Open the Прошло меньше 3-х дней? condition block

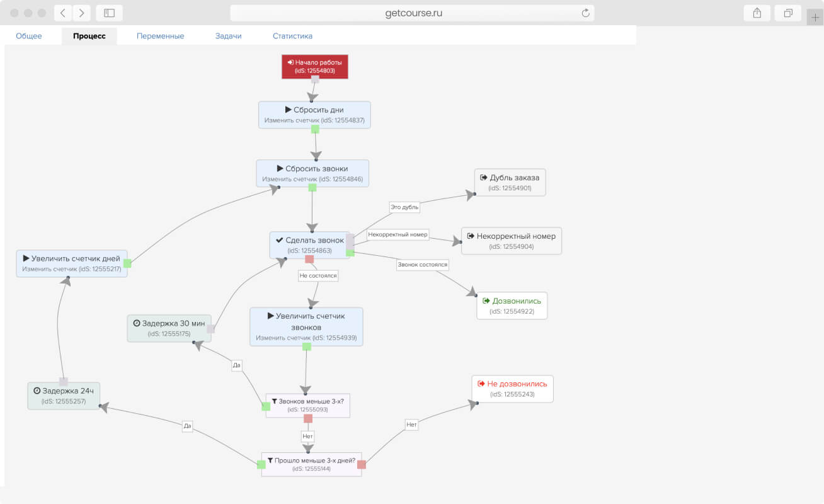(x=311, y=464)
